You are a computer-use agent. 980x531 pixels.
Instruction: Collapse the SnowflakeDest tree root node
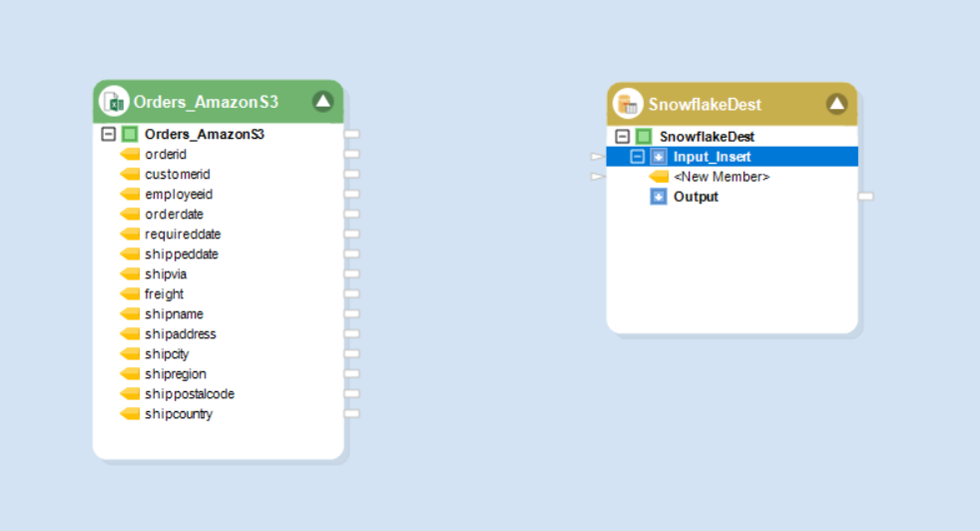[623, 137]
